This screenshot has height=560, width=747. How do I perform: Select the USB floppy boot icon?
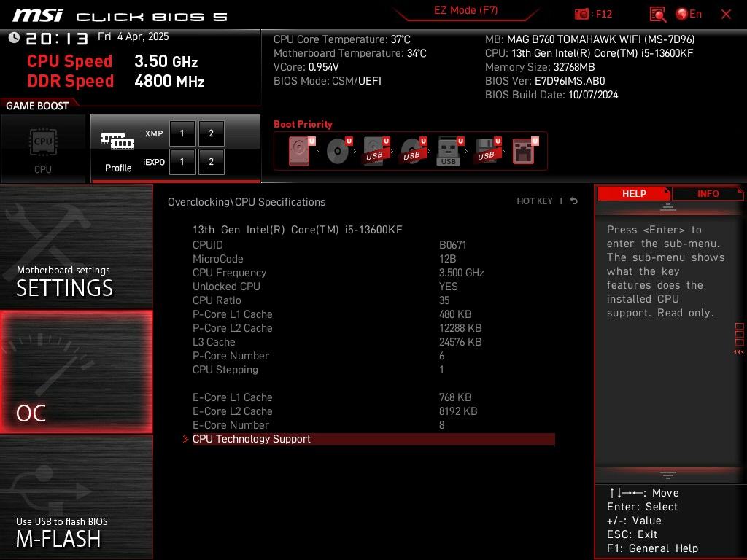click(x=487, y=151)
